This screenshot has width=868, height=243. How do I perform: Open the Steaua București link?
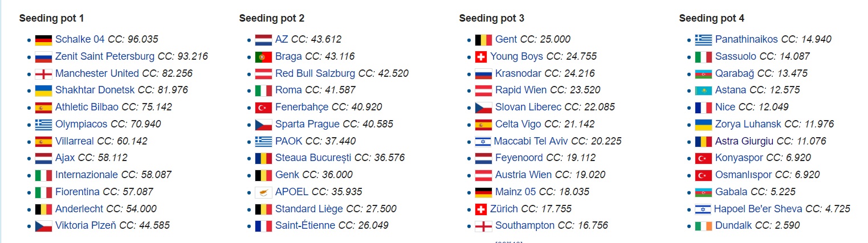click(313, 158)
